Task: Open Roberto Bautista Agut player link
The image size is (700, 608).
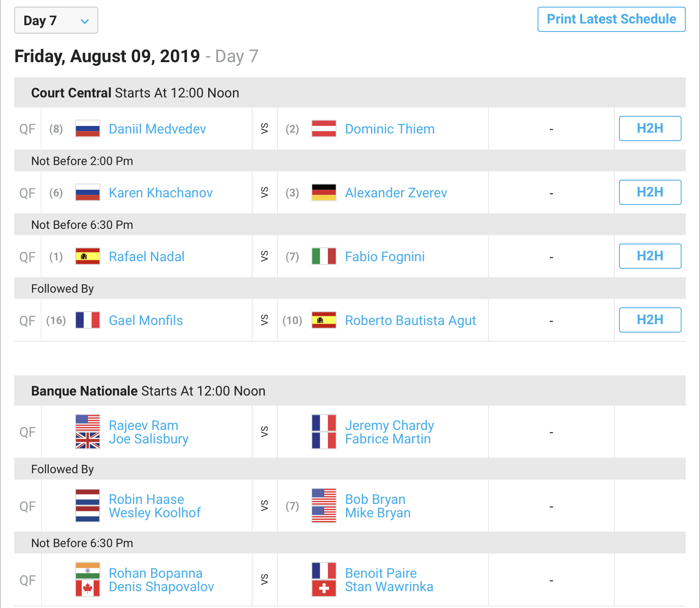Action: pos(410,320)
